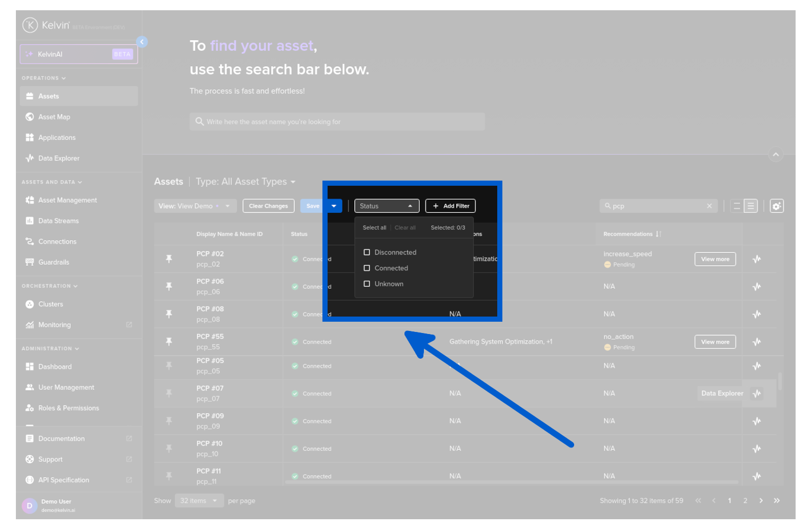Image resolution: width=812 pixels, height=530 pixels.
Task: Collapse the sidebar with arrow icon
Action: click(142, 42)
